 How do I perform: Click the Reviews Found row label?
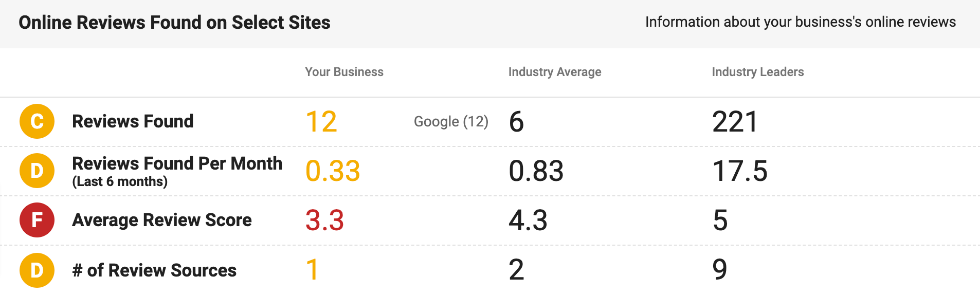[x=133, y=121]
